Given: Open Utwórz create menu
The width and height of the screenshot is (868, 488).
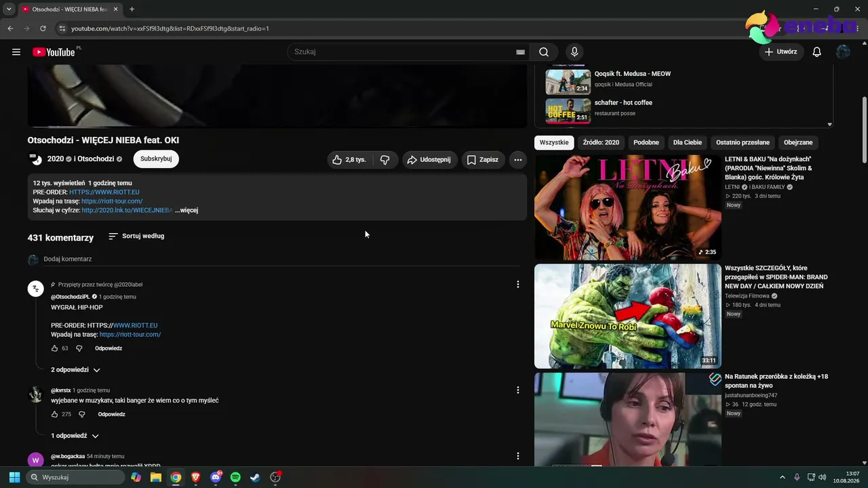Looking at the screenshot, I should (781, 52).
